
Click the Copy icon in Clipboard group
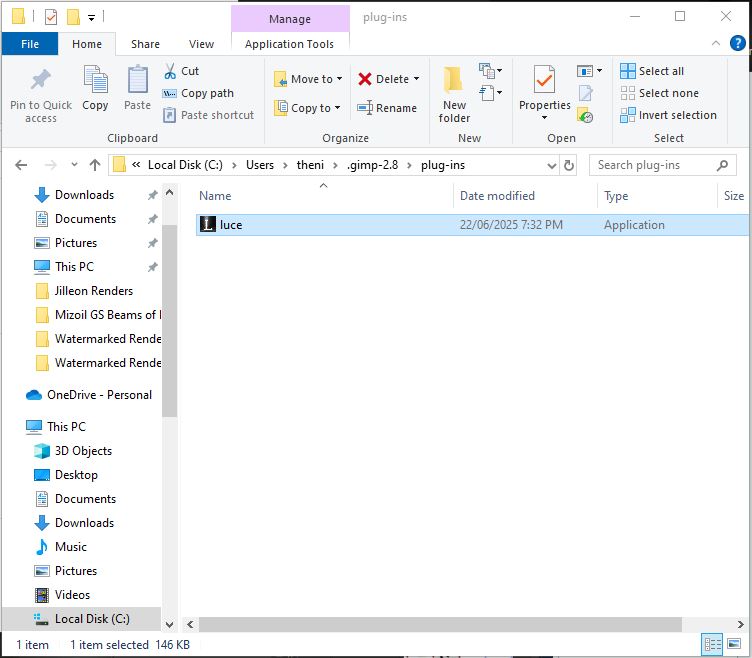coord(95,80)
